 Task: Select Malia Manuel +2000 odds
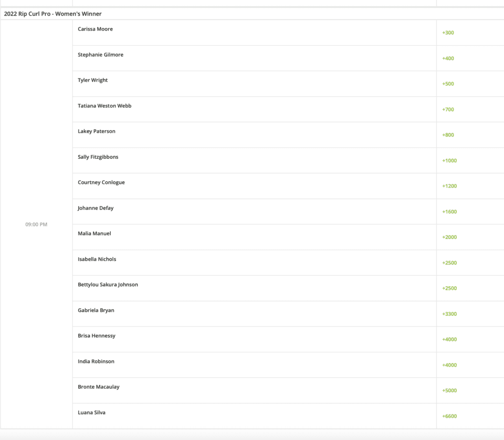point(449,237)
